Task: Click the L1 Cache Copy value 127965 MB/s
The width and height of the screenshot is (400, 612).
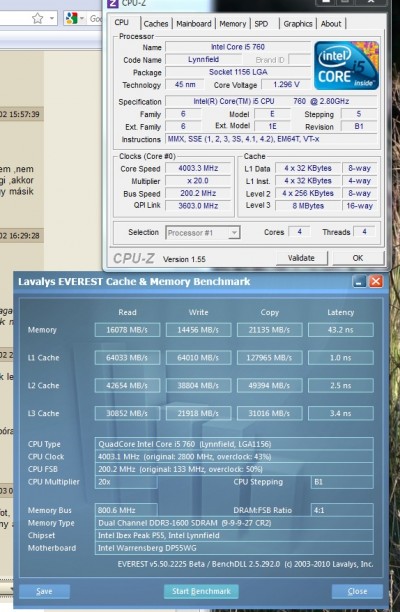Action: click(269, 358)
